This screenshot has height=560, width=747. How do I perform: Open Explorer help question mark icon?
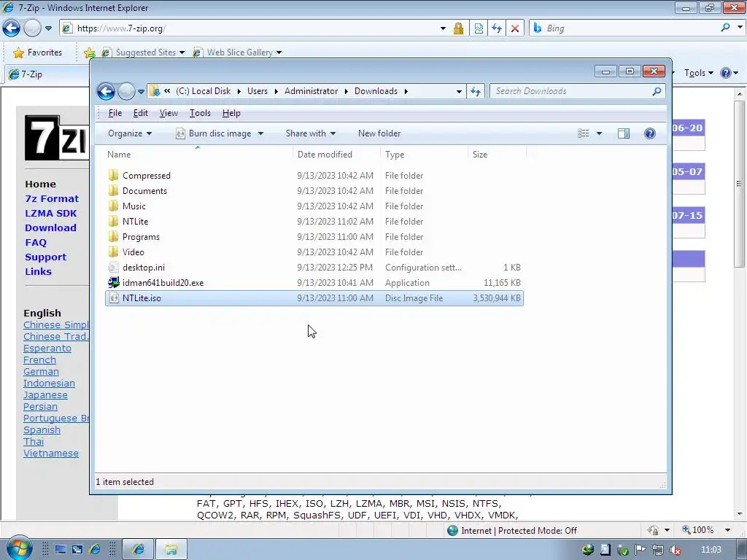pos(649,133)
